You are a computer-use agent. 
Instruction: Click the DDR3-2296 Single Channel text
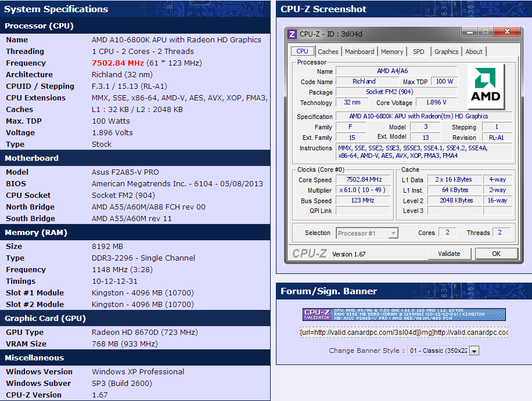(x=143, y=258)
